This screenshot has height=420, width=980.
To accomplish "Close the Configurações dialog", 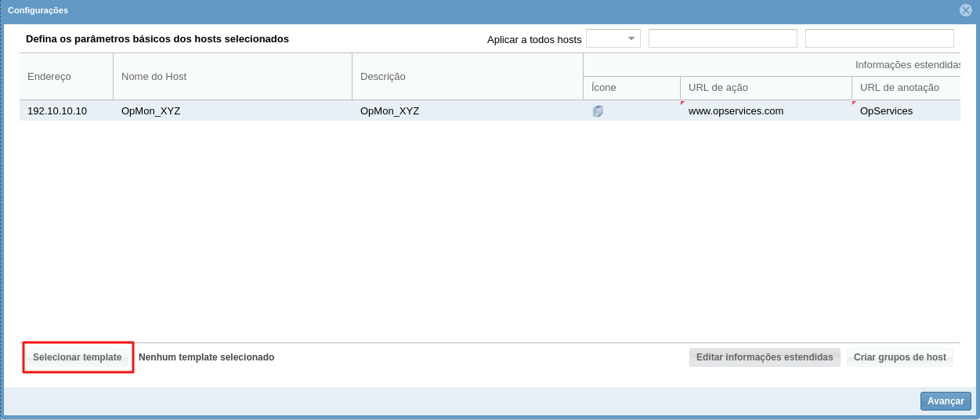I will click(x=966, y=10).
